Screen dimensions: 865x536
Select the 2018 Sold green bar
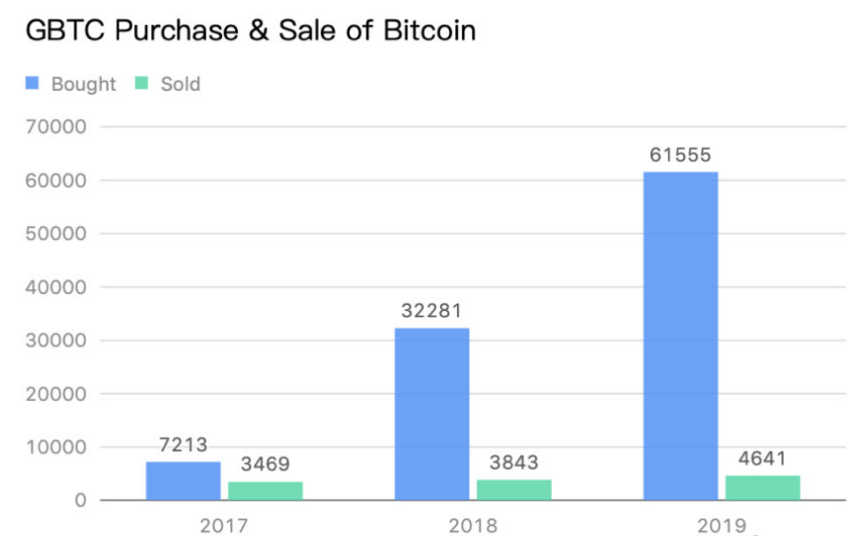tap(514, 490)
